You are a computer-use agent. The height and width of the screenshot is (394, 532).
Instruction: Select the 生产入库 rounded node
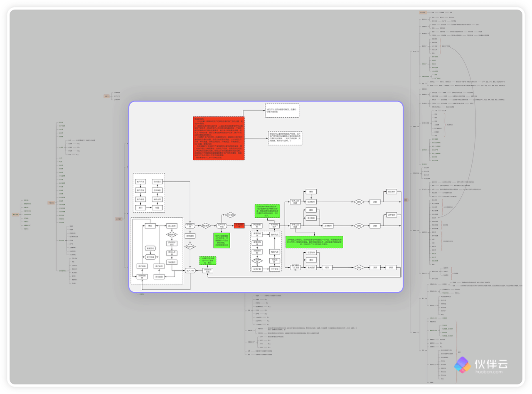click(190, 271)
